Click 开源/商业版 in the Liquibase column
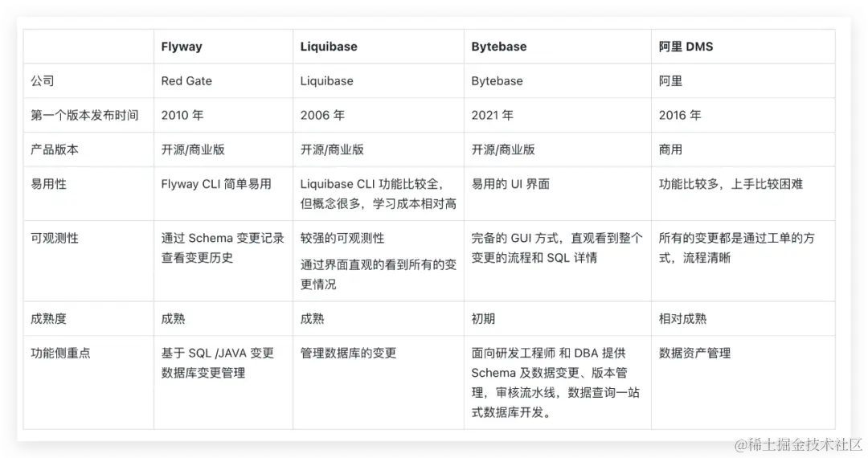 (332, 149)
